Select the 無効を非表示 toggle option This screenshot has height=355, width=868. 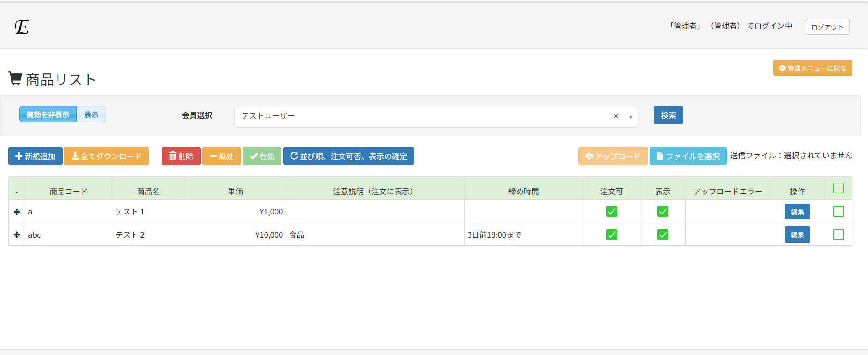click(48, 114)
